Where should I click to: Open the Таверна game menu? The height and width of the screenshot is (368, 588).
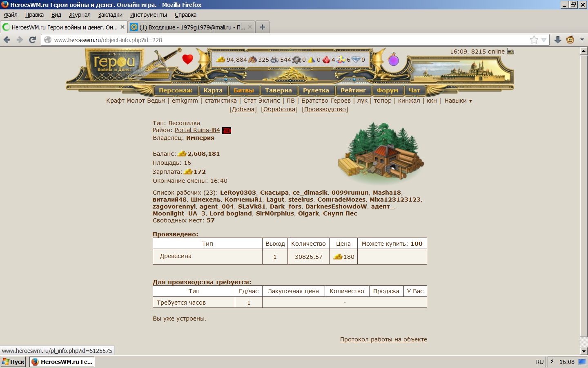point(278,90)
